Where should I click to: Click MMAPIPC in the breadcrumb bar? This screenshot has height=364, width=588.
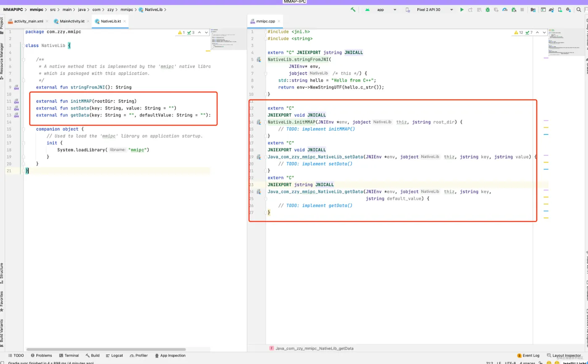click(x=13, y=9)
